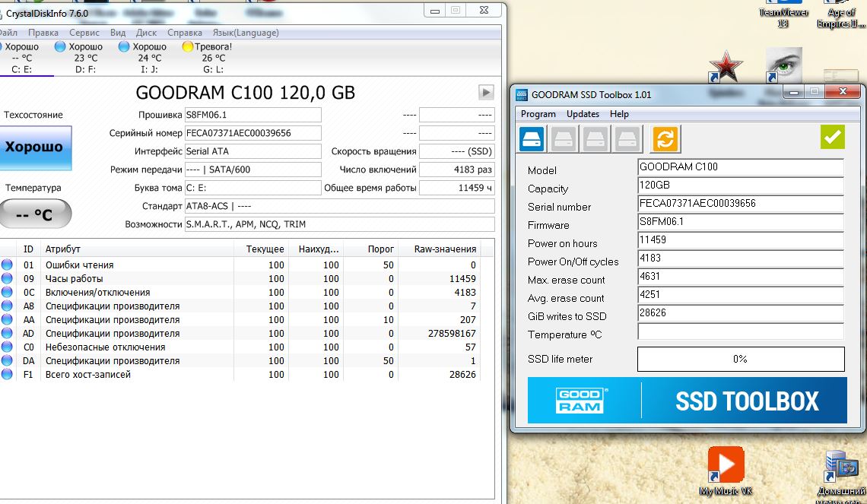This screenshot has width=867, height=504.
Task: Click empty Temperature field in SSD Toolbox
Action: [741, 331]
